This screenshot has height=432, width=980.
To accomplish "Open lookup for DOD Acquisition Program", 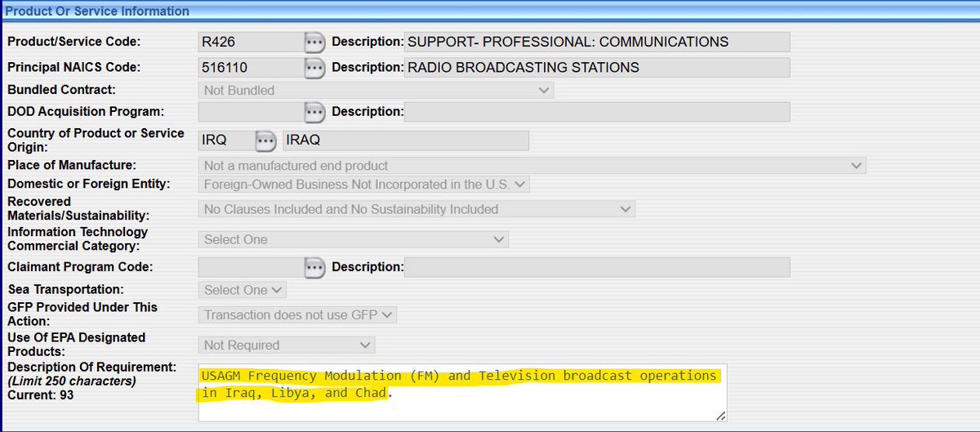I will pyautogui.click(x=315, y=112).
